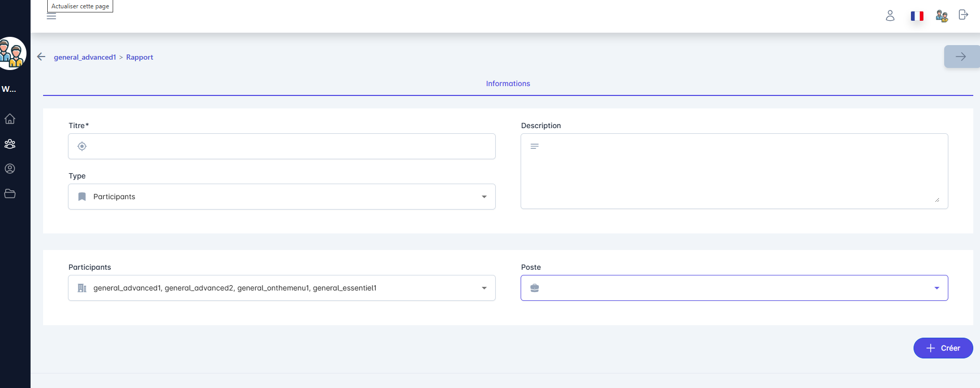Go to home via sidebar house icon
Viewport: 980px width, 388px height.
click(x=10, y=119)
